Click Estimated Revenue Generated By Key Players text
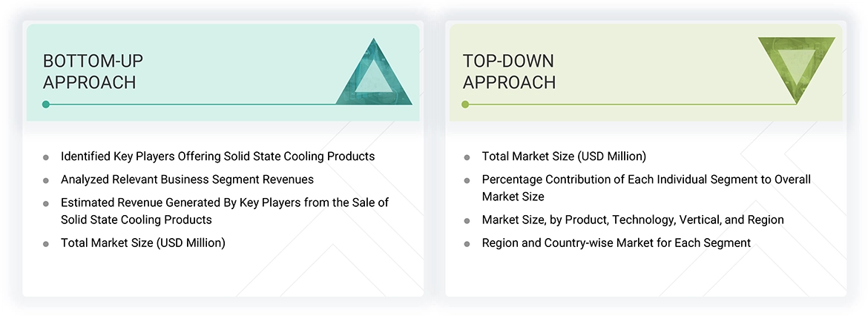Viewport: 868px width, 316px height. tap(224, 203)
